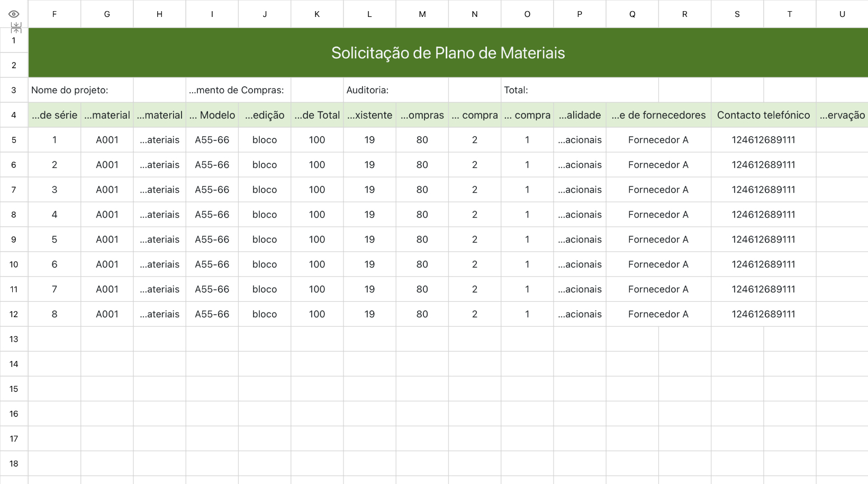Click the '... Modelo' header cell
868x484 pixels.
pyautogui.click(x=212, y=115)
